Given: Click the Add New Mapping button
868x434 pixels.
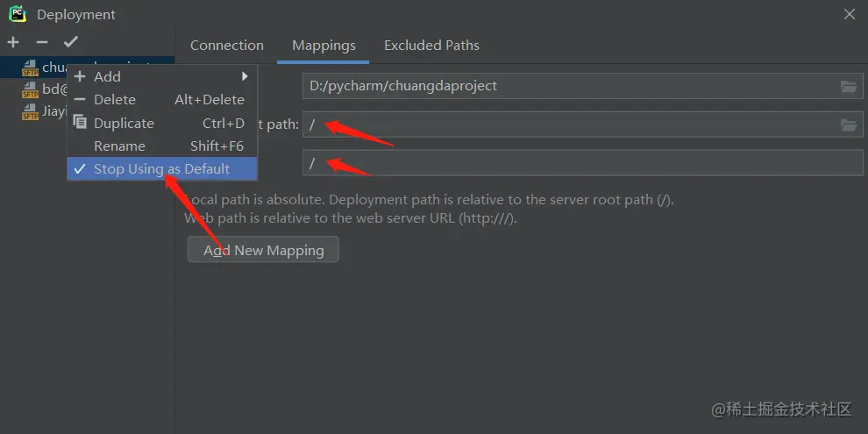Looking at the screenshot, I should click(x=263, y=250).
